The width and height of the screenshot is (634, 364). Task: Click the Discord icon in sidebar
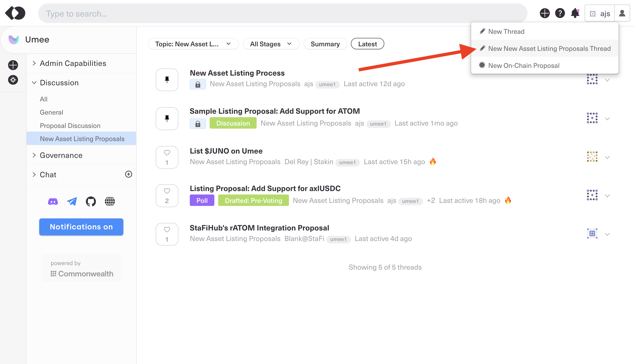tap(53, 201)
